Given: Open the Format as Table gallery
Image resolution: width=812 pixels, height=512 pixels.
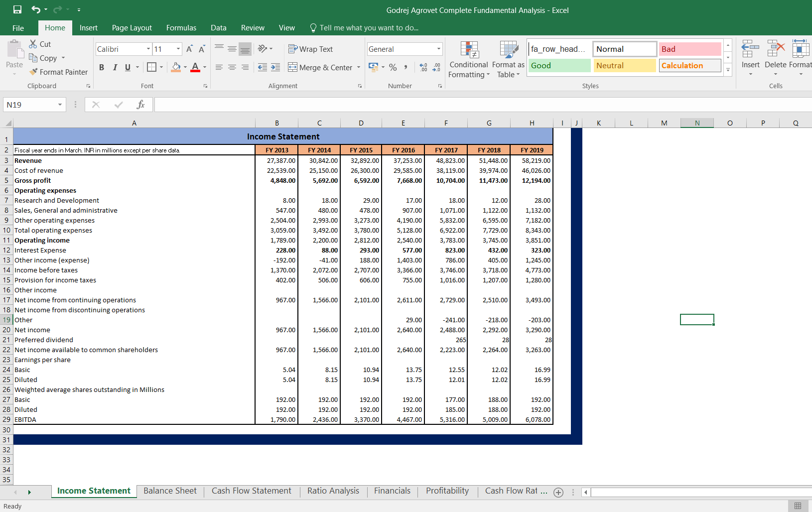Looking at the screenshot, I should 508,60.
